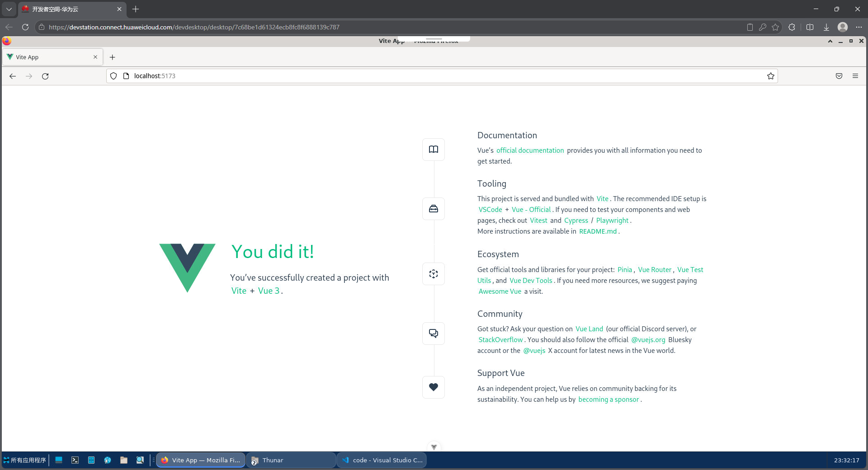Select the Vite App Firefox tab
868x470 pixels.
(53, 57)
